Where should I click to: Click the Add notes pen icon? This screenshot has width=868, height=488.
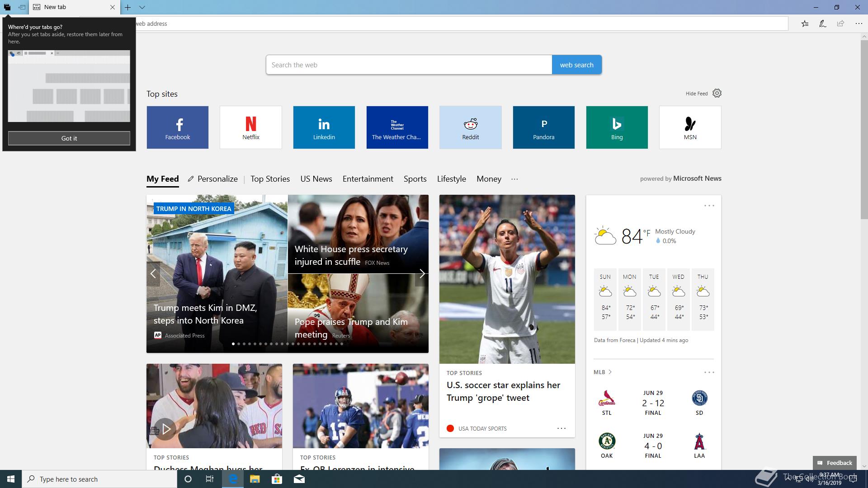tap(823, 23)
